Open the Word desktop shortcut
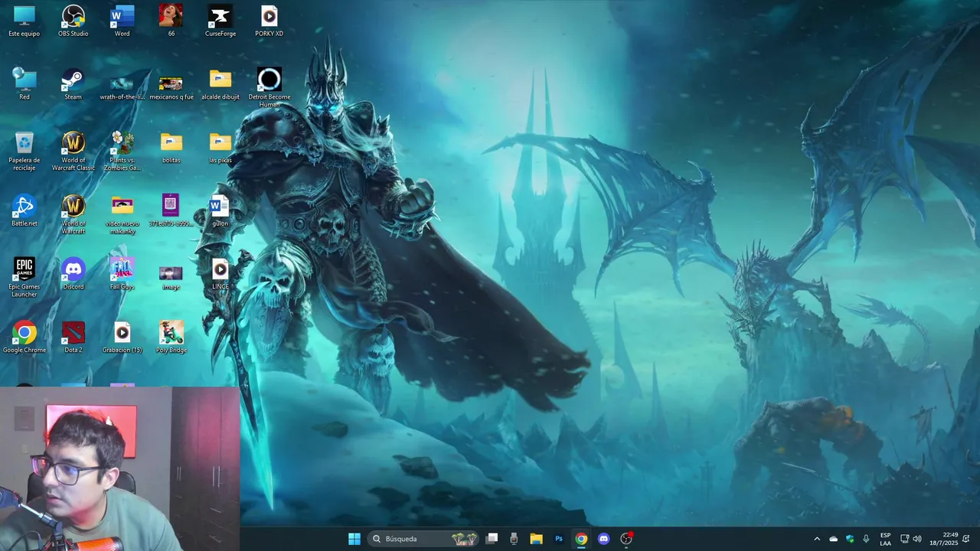 click(x=122, y=21)
